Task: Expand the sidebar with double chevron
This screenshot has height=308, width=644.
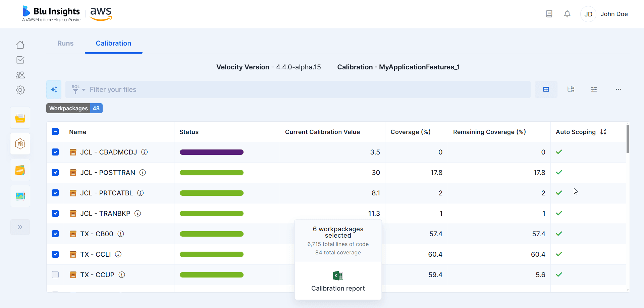Action: pos(20,227)
